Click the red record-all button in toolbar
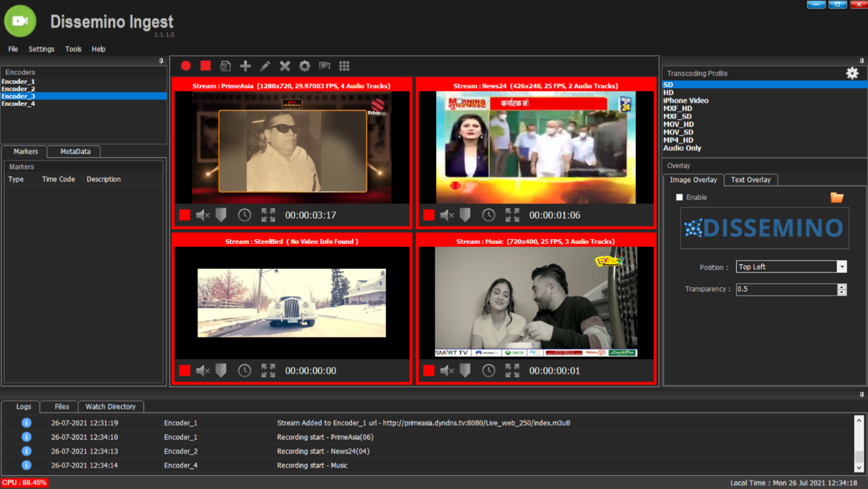 [x=186, y=66]
